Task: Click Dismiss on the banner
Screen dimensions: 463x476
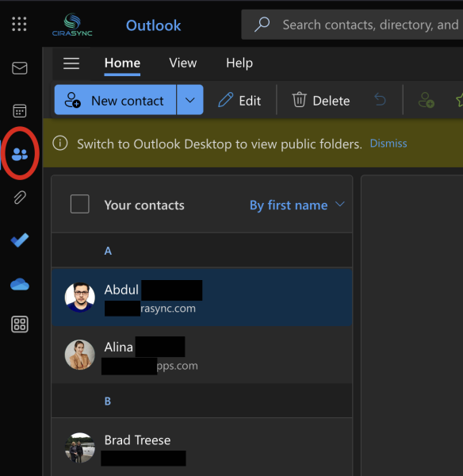Action: click(388, 144)
